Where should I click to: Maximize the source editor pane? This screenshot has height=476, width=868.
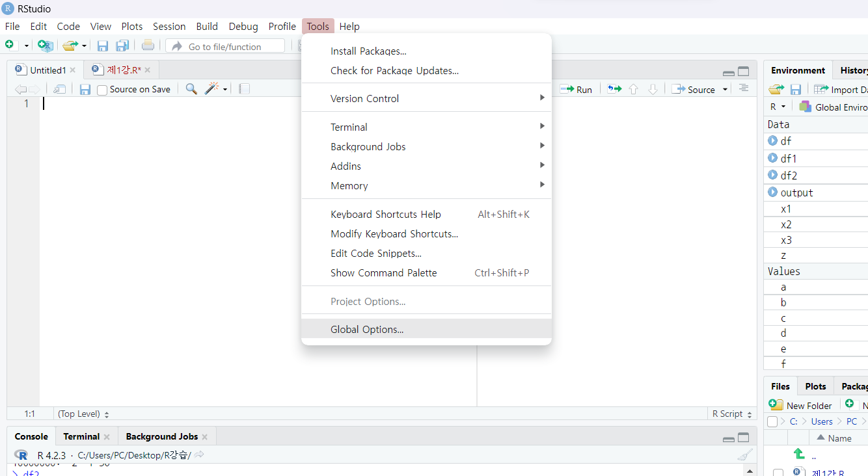(x=743, y=72)
